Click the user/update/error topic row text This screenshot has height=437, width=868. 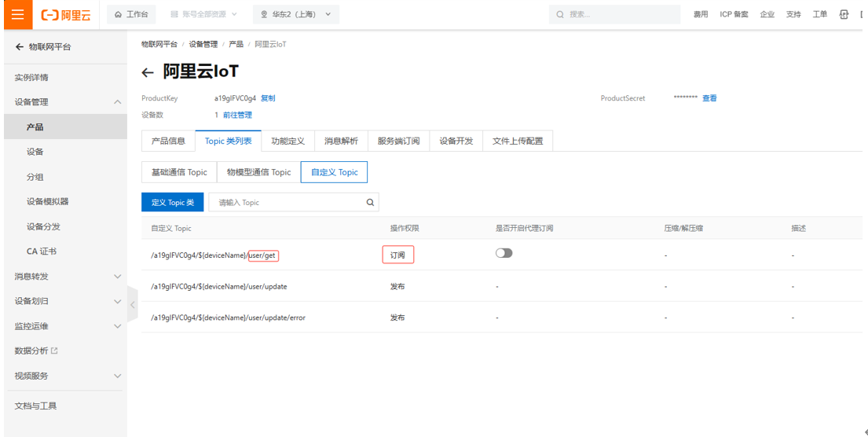pos(228,318)
